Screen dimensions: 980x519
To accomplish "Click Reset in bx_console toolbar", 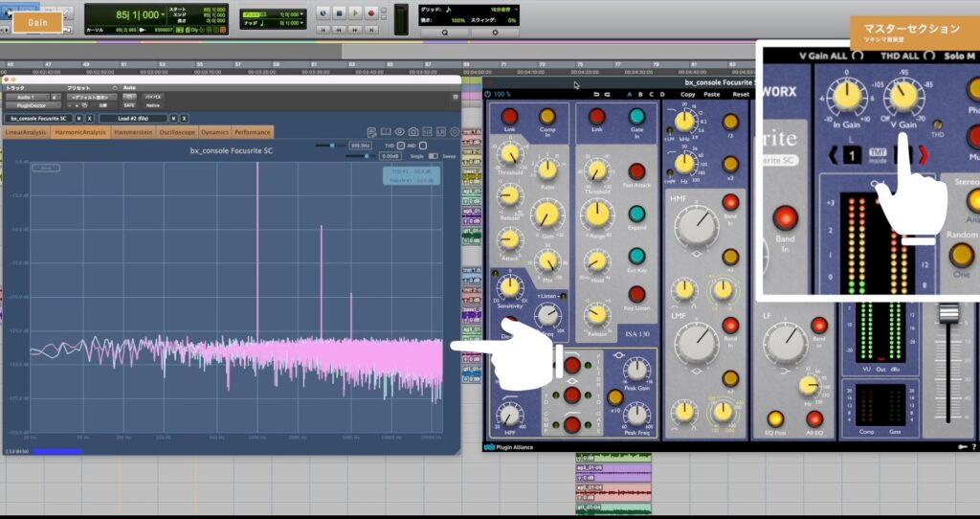I will [x=741, y=95].
